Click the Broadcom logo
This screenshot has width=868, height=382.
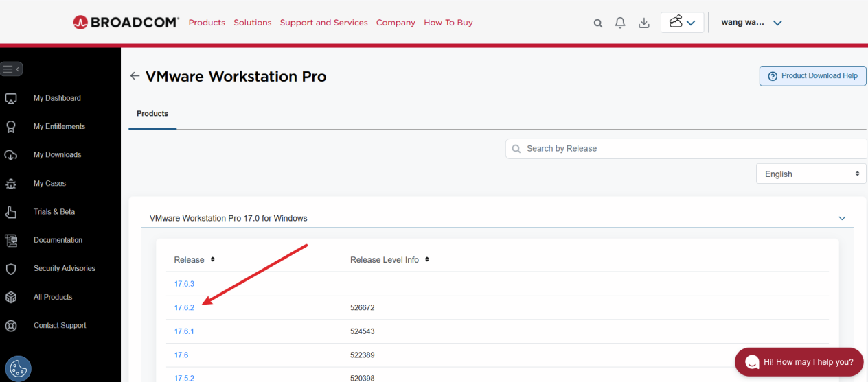pyautogui.click(x=126, y=22)
